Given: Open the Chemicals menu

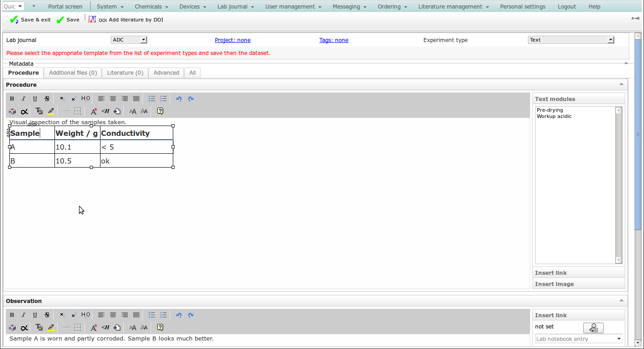Looking at the screenshot, I should coord(151,7).
